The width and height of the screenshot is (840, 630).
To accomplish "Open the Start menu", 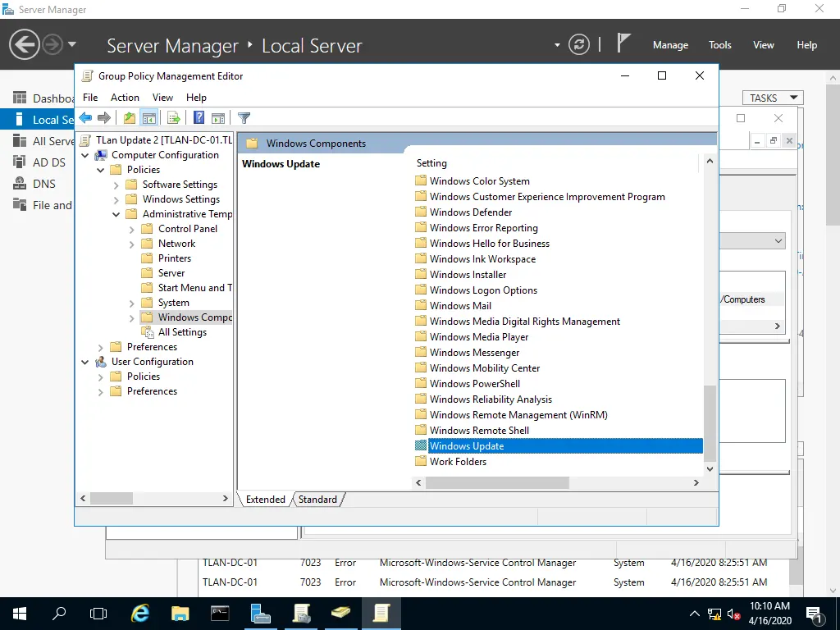I will coord(20,614).
